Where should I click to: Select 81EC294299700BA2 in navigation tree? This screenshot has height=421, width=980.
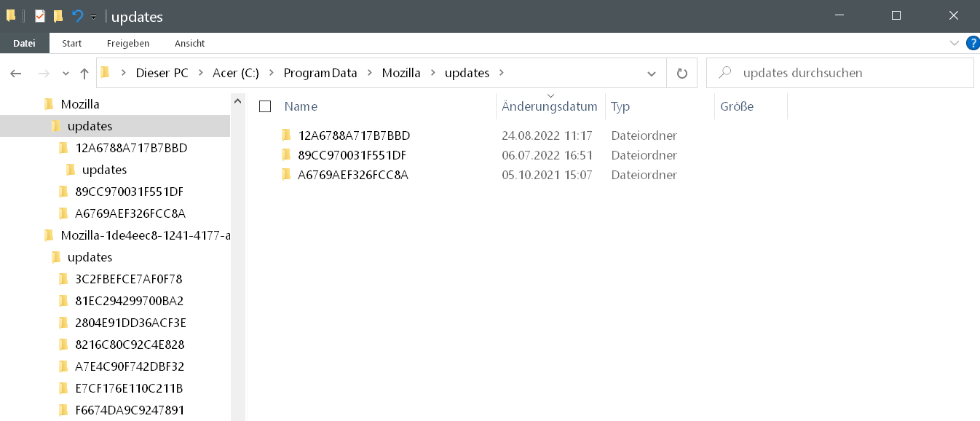[x=129, y=301]
